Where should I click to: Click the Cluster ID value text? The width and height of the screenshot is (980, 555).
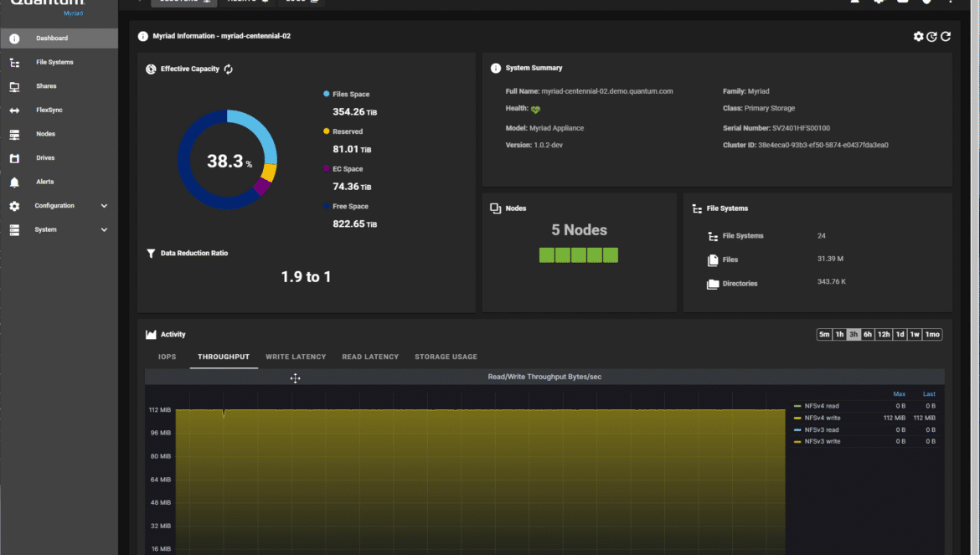[x=823, y=146]
